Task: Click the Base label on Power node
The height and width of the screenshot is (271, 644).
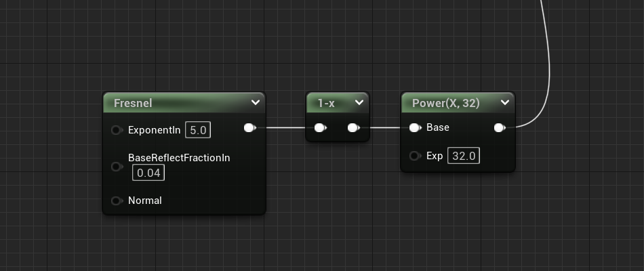Action: coord(438,127)
